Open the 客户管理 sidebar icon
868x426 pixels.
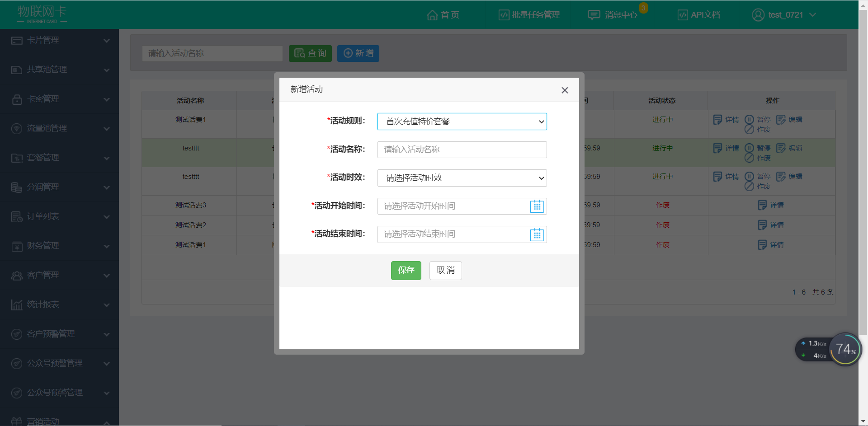(17, 276)
